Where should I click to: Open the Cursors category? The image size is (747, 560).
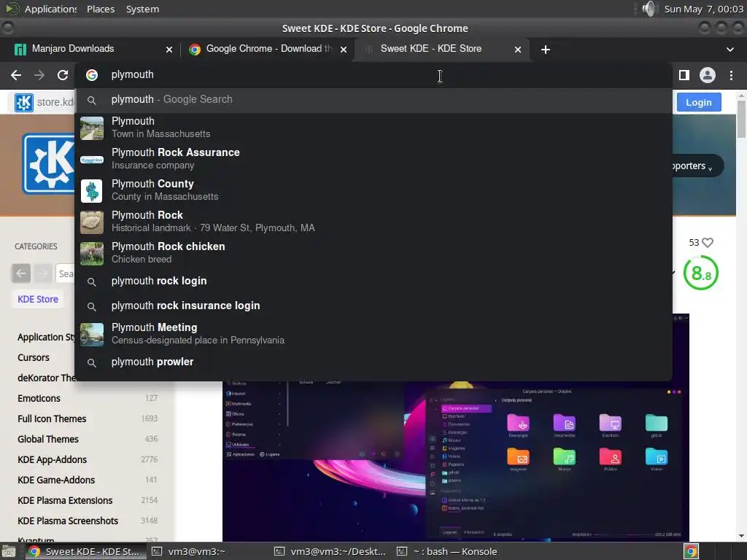(34, 357)
